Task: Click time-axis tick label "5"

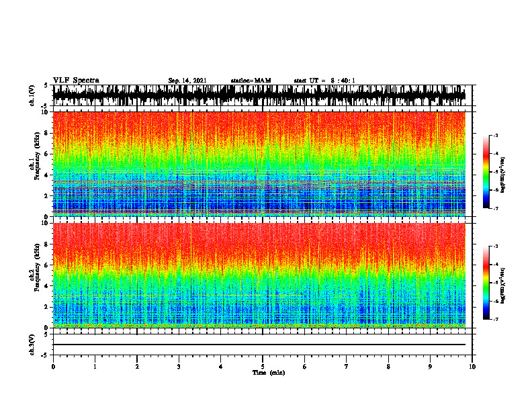Action: tap(263, 367)
